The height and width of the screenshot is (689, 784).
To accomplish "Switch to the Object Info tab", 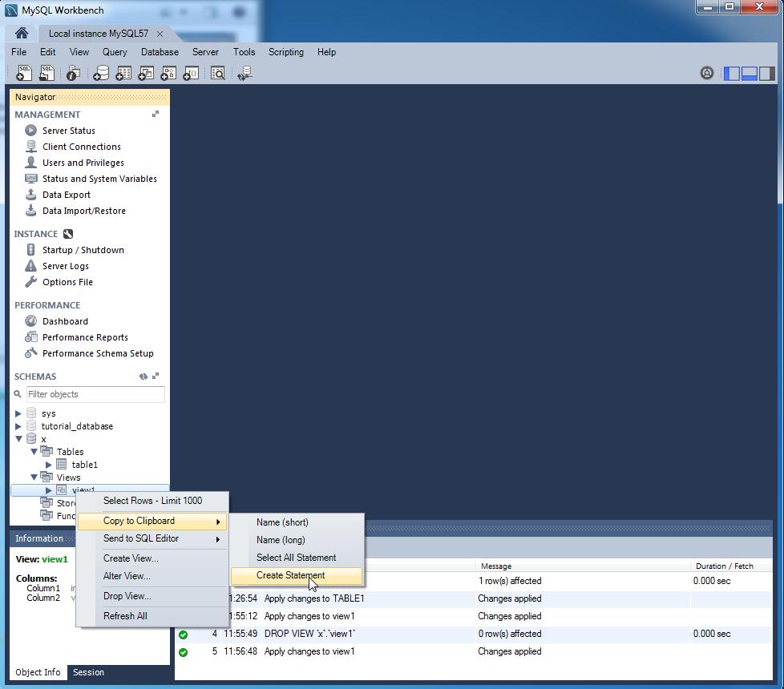I will click(x=38, y=672).
